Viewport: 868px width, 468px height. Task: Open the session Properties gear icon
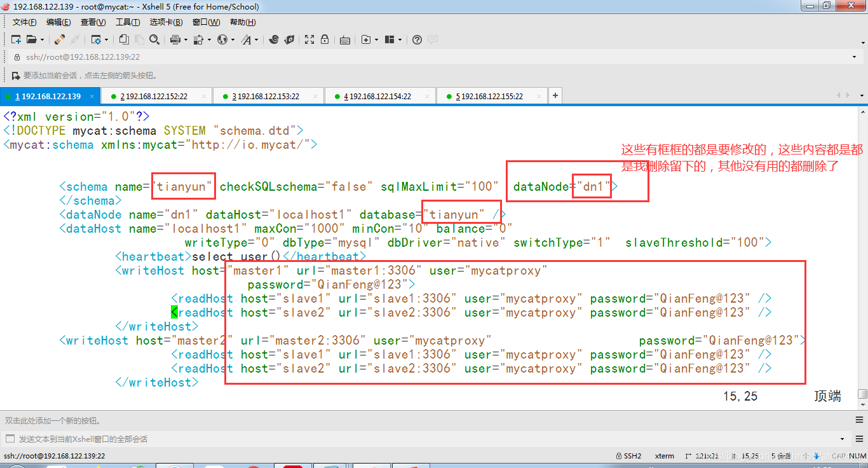[x=96, y=39]
